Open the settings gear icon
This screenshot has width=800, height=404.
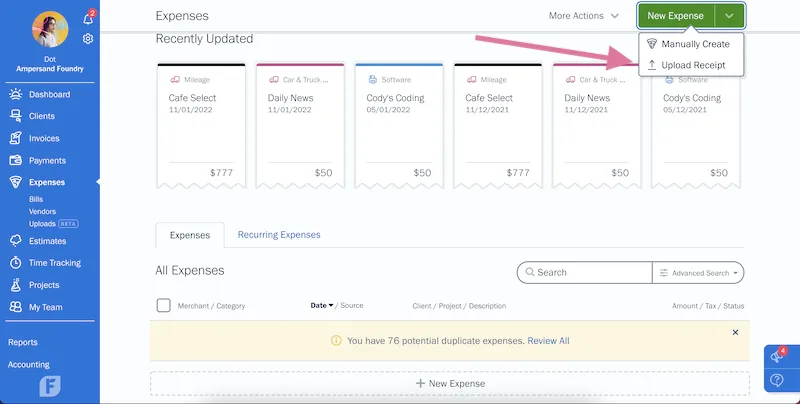(x=88, y=39)
